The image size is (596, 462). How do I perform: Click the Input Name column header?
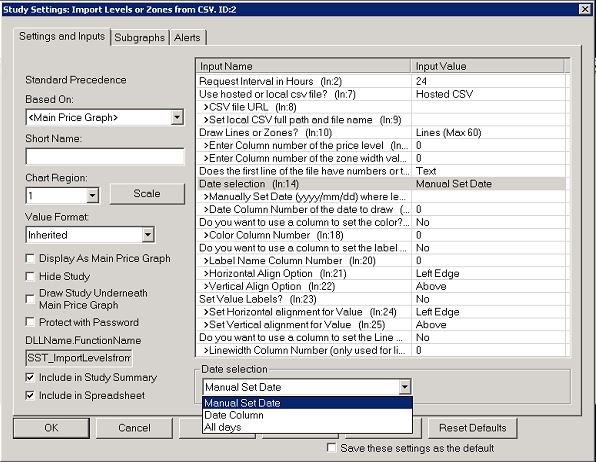tap(304, 66)
